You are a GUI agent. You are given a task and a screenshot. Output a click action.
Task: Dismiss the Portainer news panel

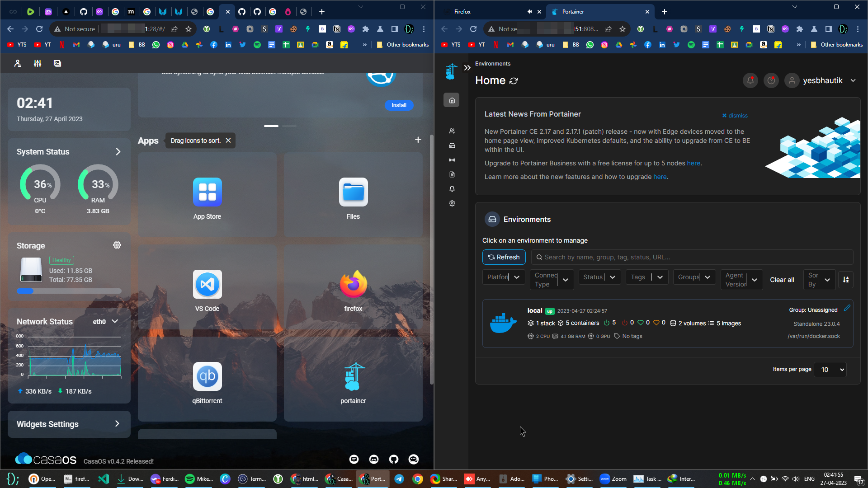(735, 116)
